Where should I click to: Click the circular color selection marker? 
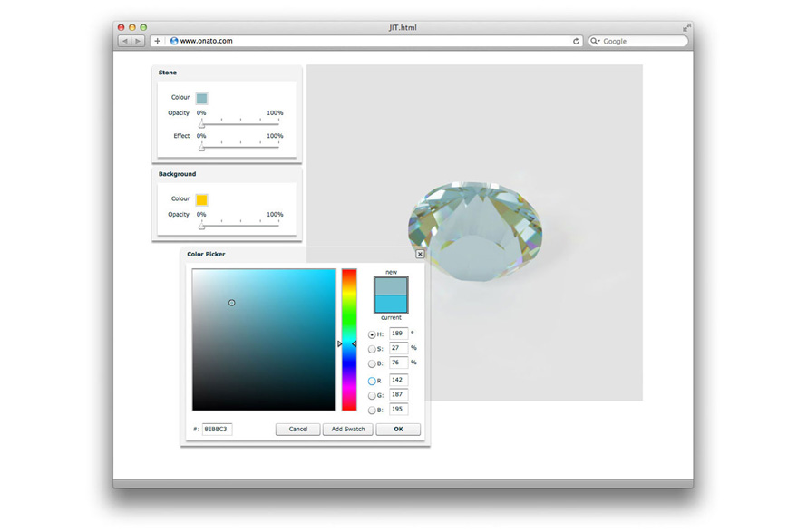[231, 303]
